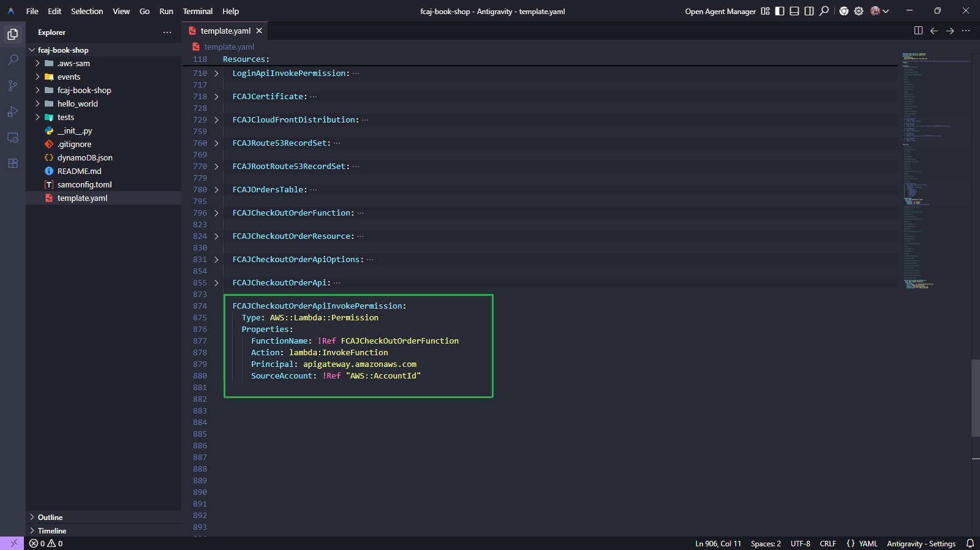Screen dimensions: 980x550
Task: Open __init__.py in Explorer
Action: 74,131
